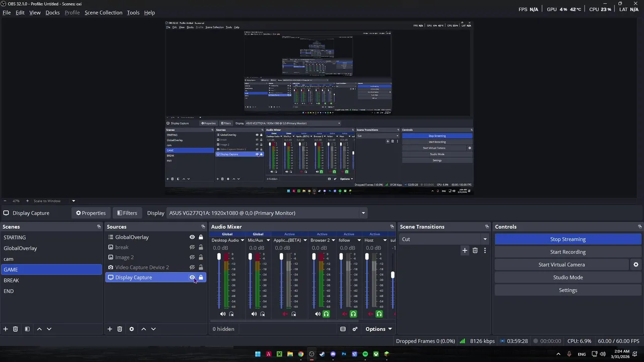644x362 pixels.
Task: Unlock the Display Capture source
Action: pyautogui.click(x=201, y=278)
